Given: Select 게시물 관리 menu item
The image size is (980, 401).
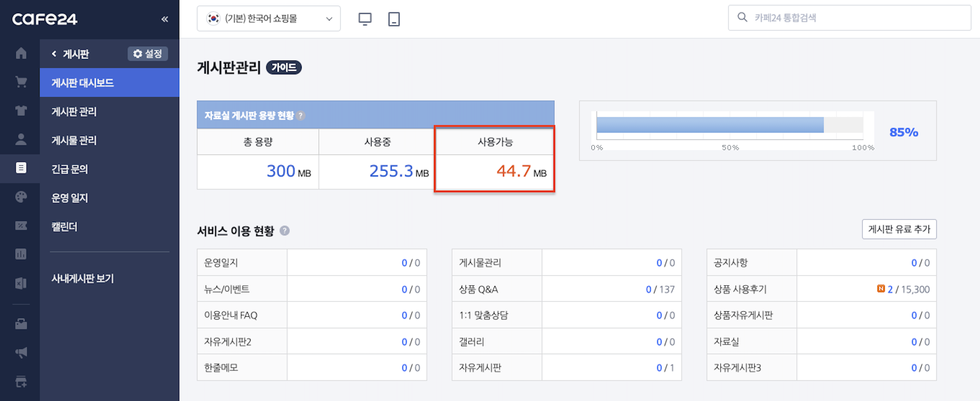Looking at the screenshot, I should pyautogui.click(x=109, y=140).
